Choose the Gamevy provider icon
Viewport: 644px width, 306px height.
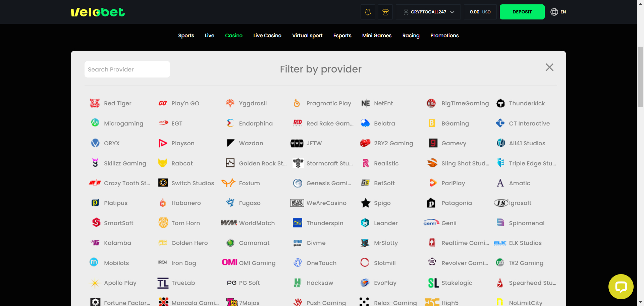pyautogui.click(x=433, y=143)
